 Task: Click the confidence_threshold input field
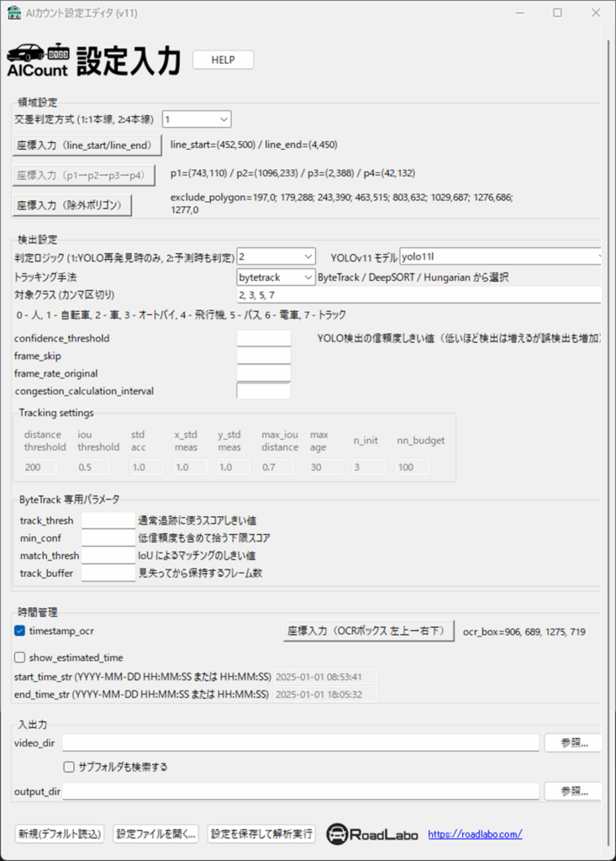tap(263, 338)
